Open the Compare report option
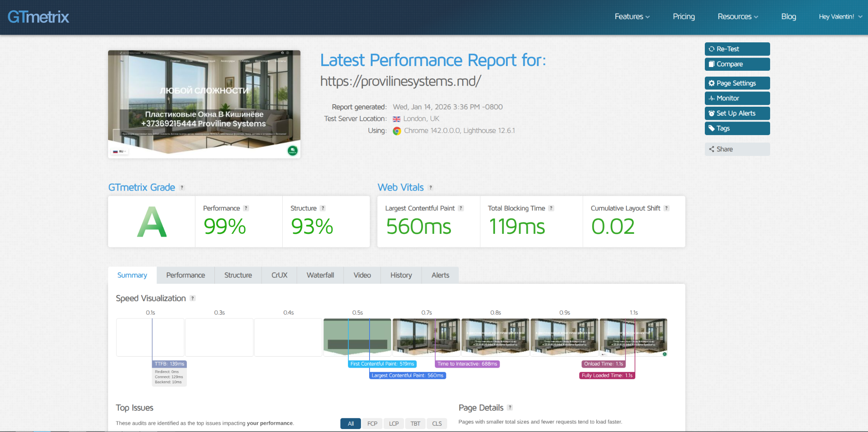 [x=737, y=64]
